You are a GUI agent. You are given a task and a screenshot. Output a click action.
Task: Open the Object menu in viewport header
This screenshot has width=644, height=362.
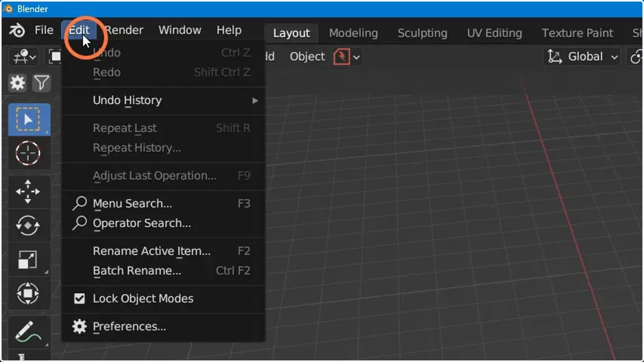point(308,56)
